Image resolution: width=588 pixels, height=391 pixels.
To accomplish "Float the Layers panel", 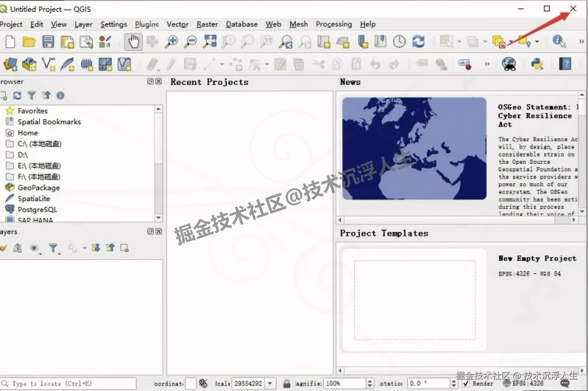I will pos(151,231).
